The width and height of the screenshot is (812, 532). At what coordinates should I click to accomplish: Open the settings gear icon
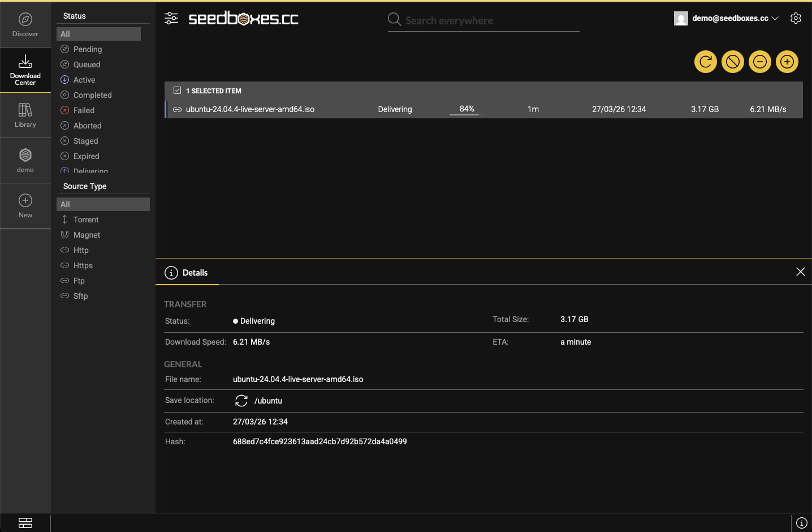[x=796, y=18]
